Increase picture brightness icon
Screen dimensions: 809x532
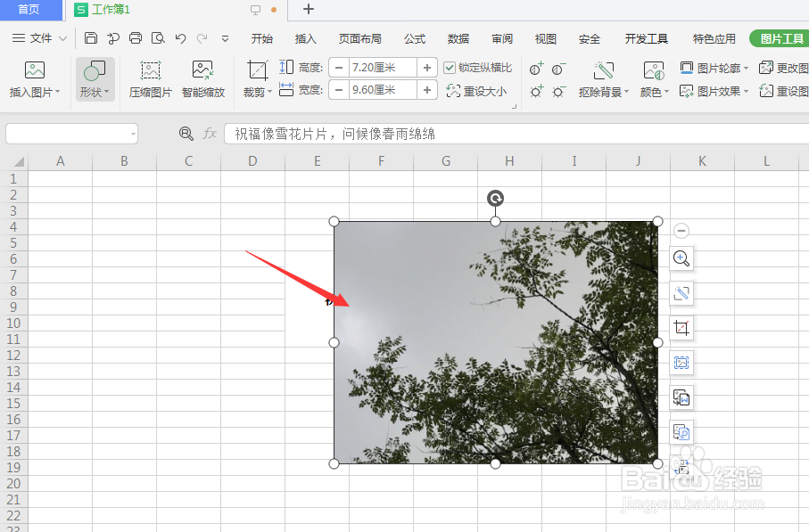pos(536,91)
